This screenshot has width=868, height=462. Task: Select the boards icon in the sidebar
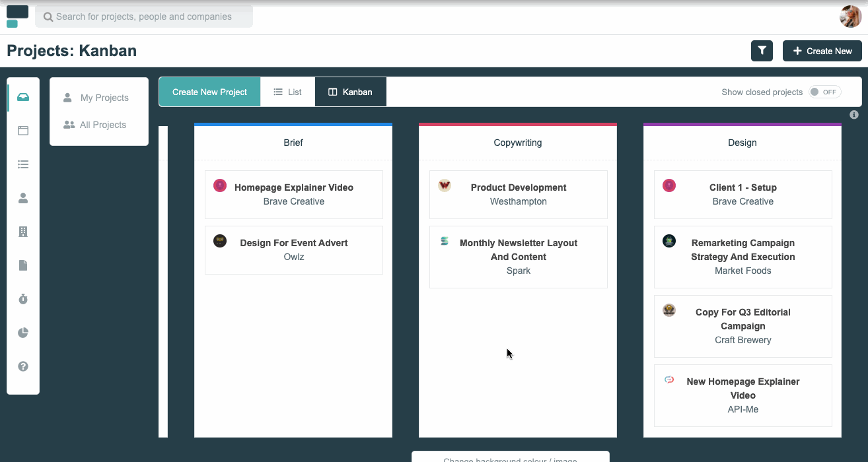pos(22,130)
